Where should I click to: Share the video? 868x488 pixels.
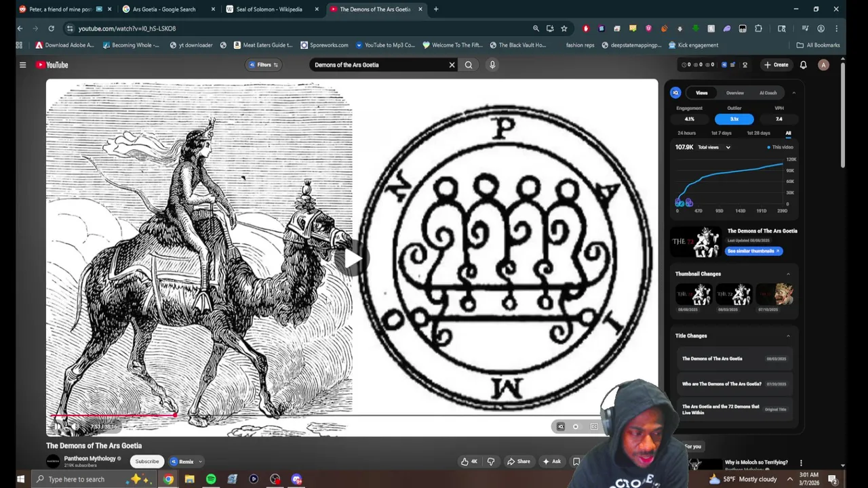point(519,462)
